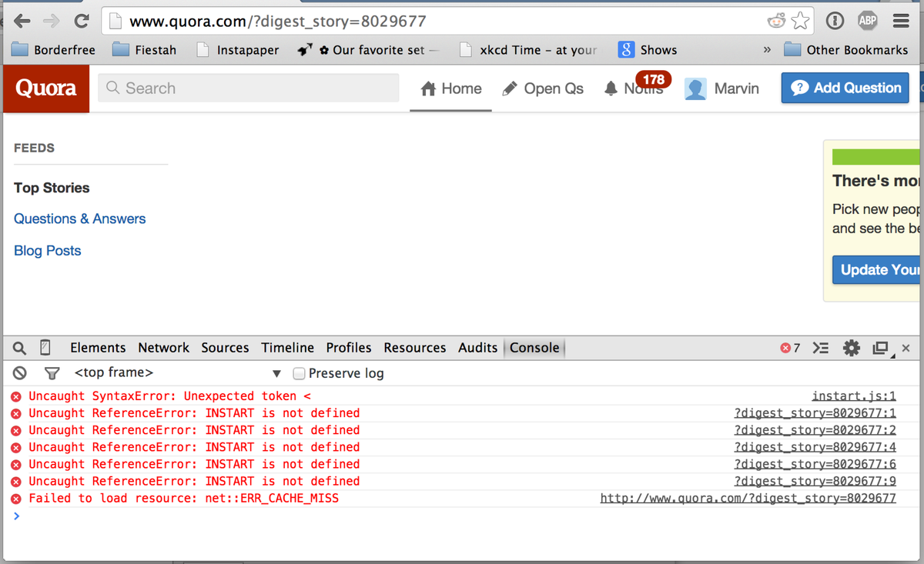Switch to the Timeline panel
Screen dimensions: 924x564
coord(288,348)
